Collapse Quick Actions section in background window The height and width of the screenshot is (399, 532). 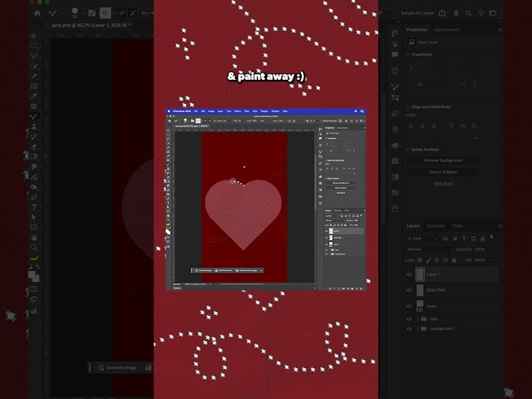tap(408, 150)
